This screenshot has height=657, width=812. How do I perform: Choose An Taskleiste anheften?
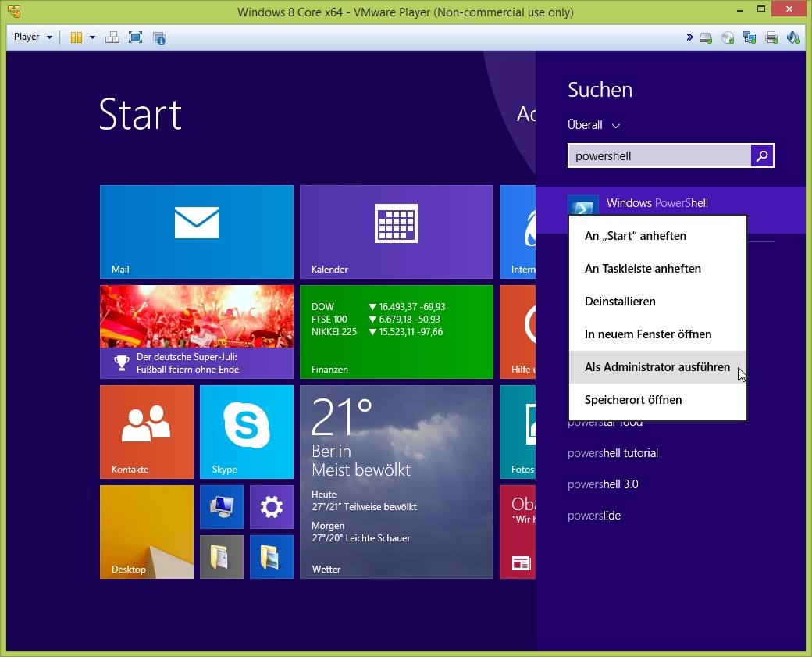point(657,269)
